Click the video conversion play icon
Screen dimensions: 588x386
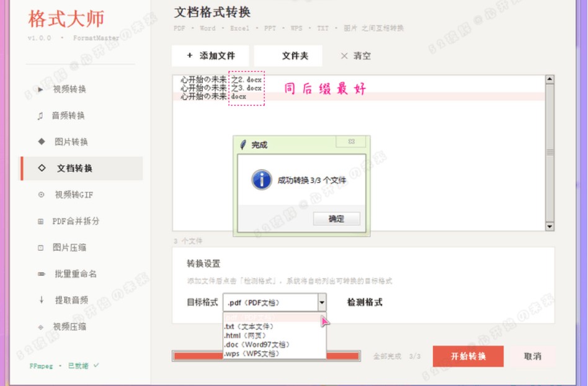coord(40,89)
